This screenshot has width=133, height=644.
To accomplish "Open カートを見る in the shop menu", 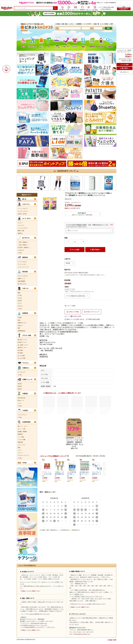I will 104,24.
